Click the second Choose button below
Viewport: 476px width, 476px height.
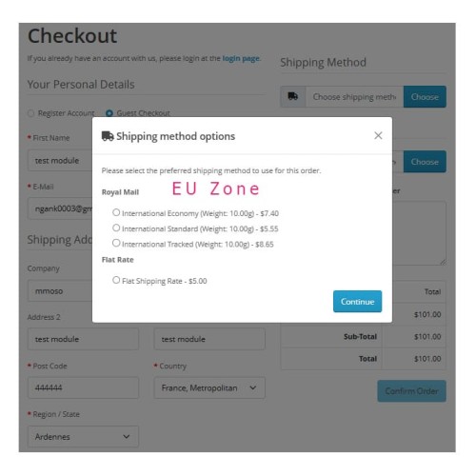(x=425, y=162)
